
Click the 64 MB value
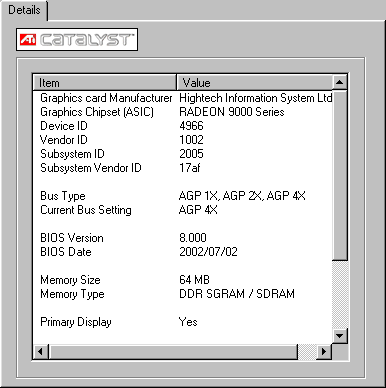coord(194,280)
